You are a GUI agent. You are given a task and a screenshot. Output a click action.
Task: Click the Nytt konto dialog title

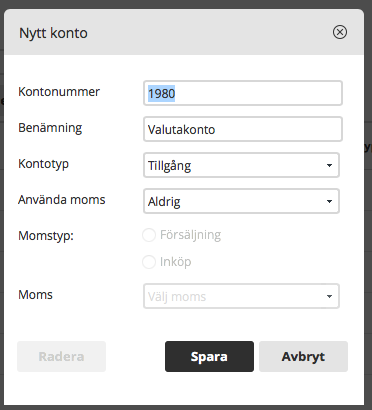(53, 33)
